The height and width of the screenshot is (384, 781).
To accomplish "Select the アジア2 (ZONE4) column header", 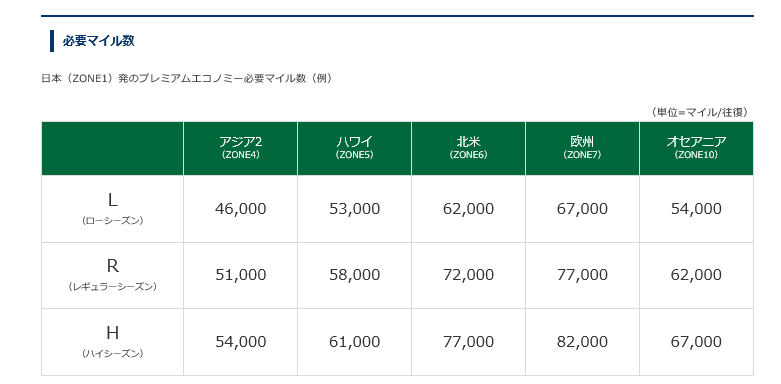I will [x=241, y=148].
